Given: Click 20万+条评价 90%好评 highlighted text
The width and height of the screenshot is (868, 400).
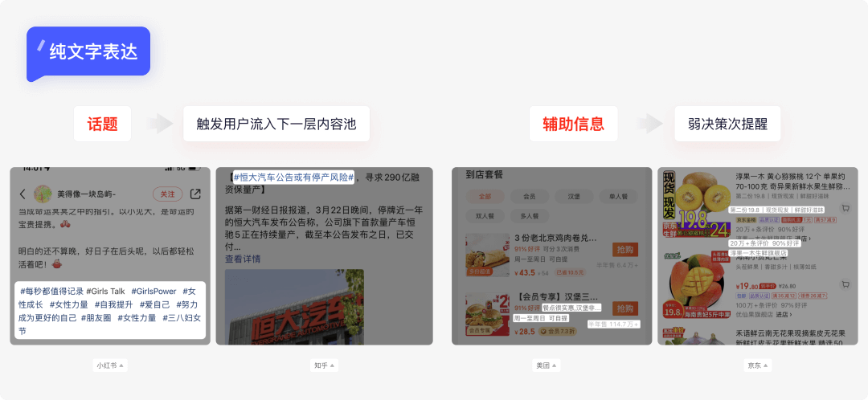Looking at the screenshot, I should 764,243.
